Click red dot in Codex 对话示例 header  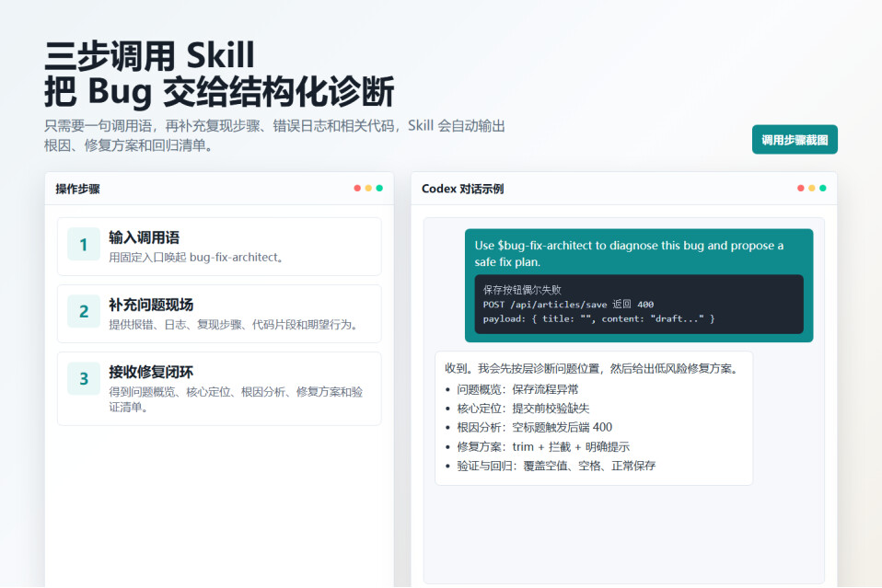click(800, 188)
